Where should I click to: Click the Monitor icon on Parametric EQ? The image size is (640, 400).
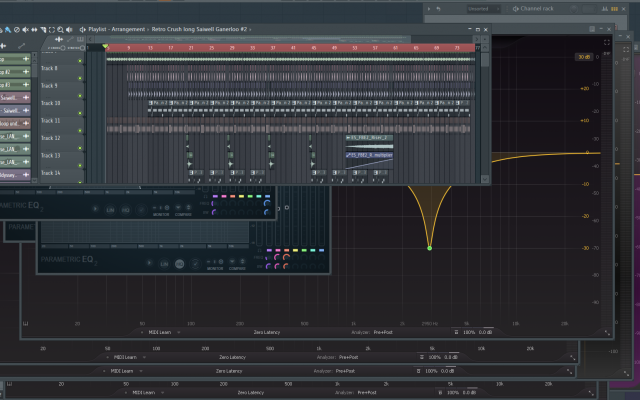pyautogui.click(x=214, y=264)
